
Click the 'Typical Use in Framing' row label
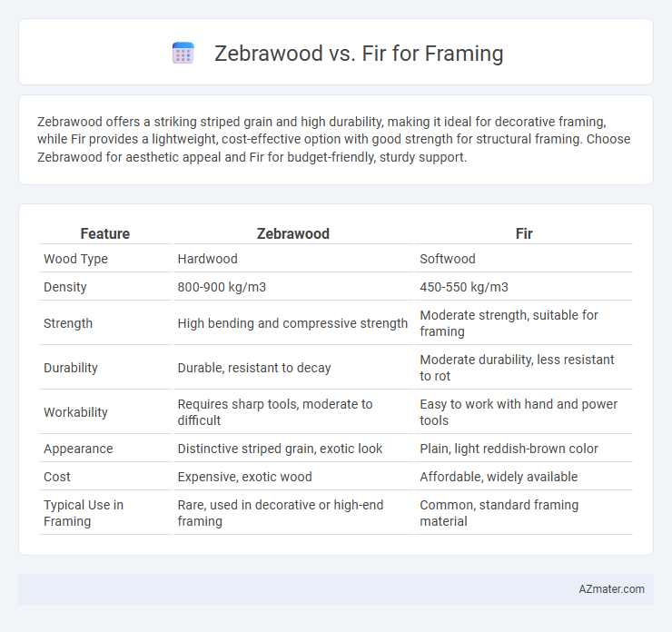click(84, 513)
